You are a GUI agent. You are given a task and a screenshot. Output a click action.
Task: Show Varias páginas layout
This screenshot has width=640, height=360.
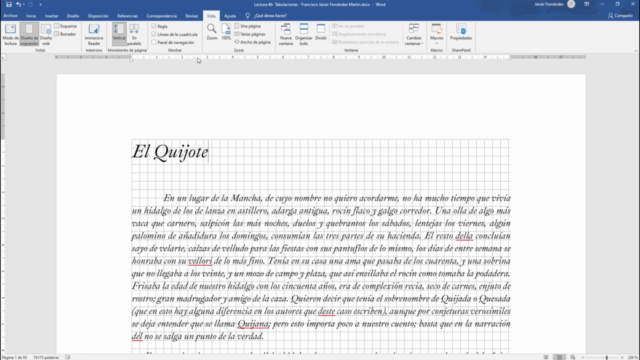pos(250,34)
